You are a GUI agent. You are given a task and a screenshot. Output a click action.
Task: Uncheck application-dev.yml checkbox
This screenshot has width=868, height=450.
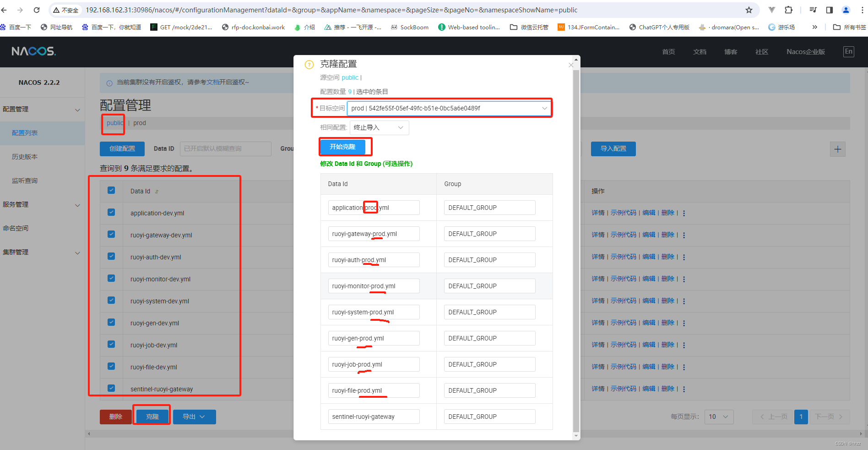point(111,212)
